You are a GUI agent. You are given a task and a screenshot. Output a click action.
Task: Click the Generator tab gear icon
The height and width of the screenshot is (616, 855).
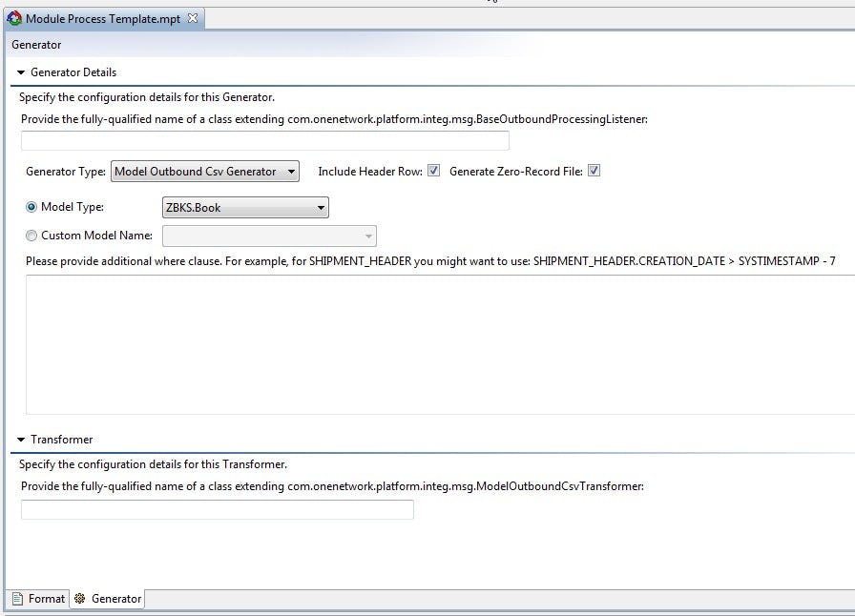pyautogui.click(x=79, y=599)
